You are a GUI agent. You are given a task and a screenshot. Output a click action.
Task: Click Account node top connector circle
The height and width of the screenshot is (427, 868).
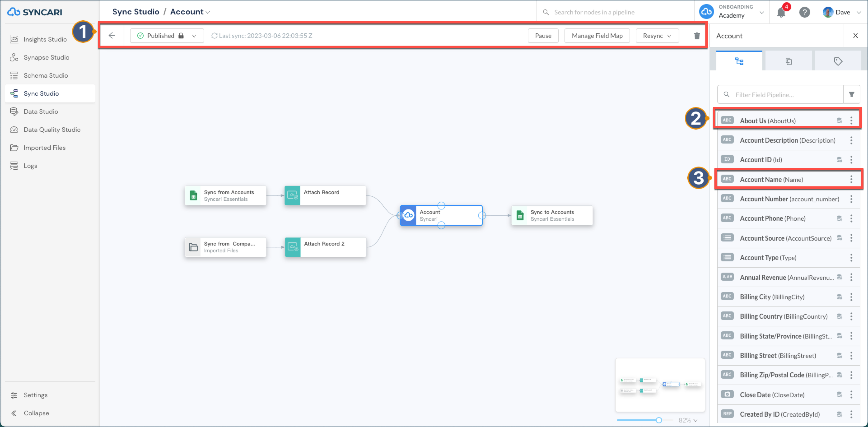tap(441, 205)
